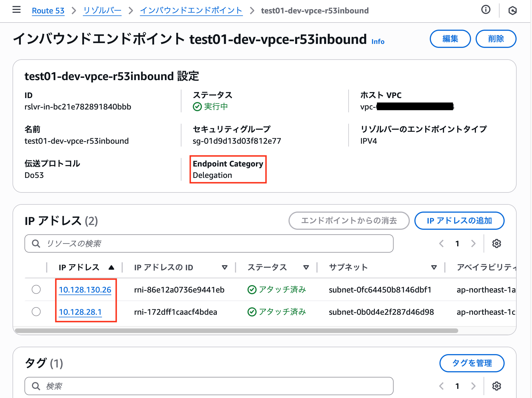The width and height of the screenshot is (532, 398).
Task: Click the search magnifier in リソースの検索 field
Action: point(36,243)
